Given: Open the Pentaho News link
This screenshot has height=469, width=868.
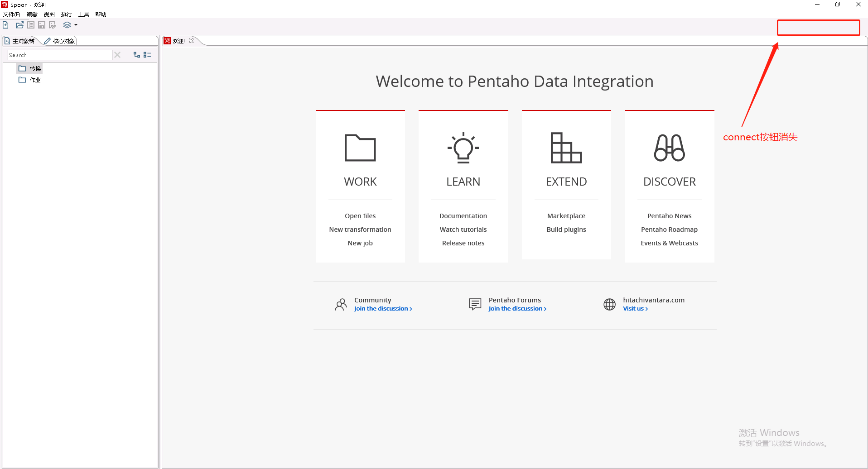Looking at the screenshot, I should [669, 216].
